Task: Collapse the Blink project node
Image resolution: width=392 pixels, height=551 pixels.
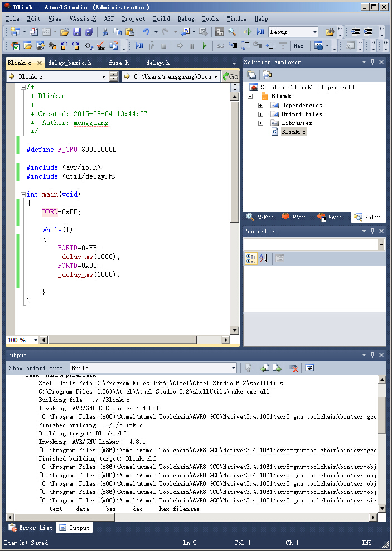Action: [x=250, y=96]
